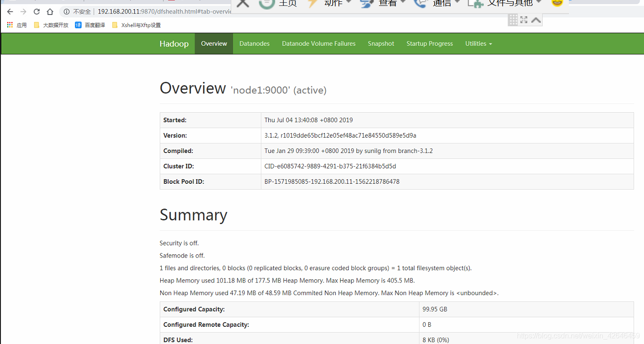Select the Block Pool ID value 'BP-1571985085-...'
The width and height of the screenshot is (644, 344).
click(x=332, y=182)
